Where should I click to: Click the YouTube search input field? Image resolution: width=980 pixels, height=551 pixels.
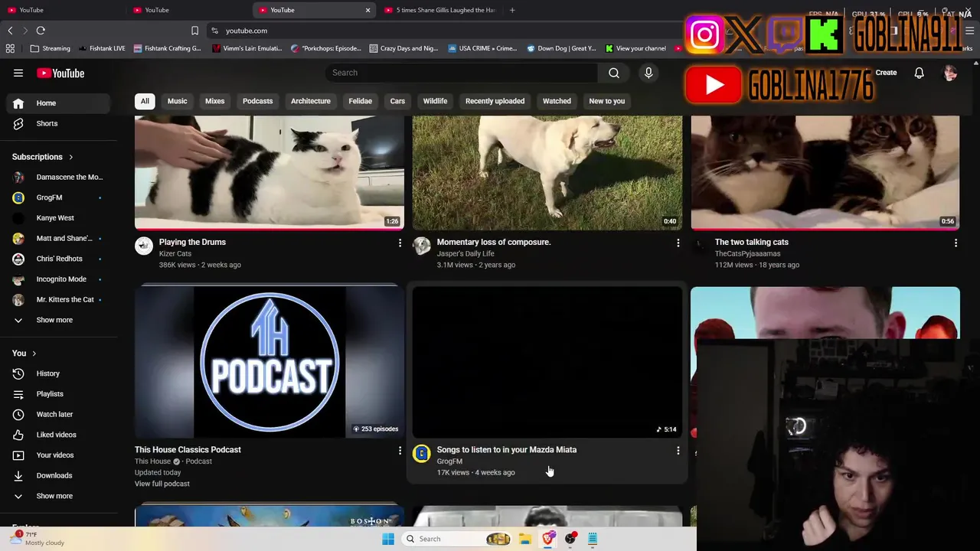click(x=462, y=73)
